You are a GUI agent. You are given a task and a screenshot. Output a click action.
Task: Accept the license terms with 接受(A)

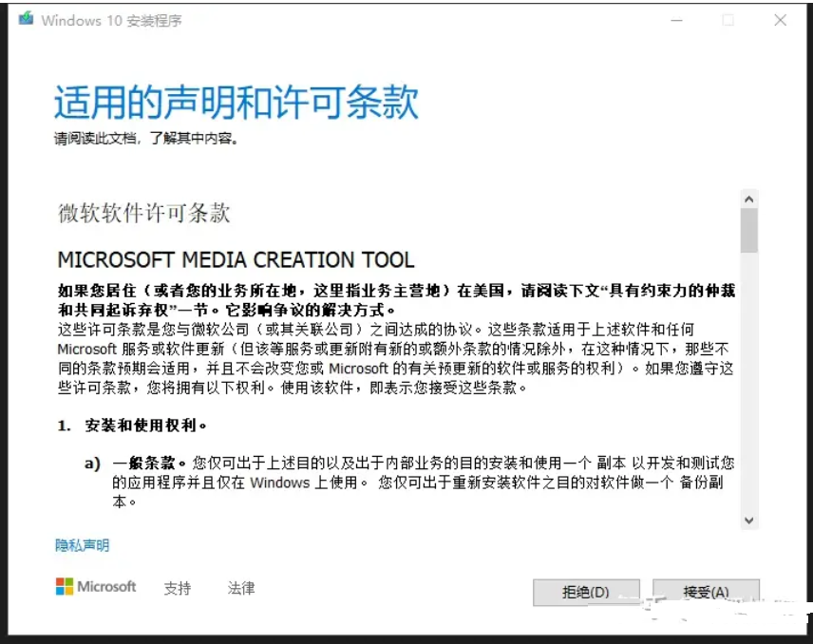(706, 592)
